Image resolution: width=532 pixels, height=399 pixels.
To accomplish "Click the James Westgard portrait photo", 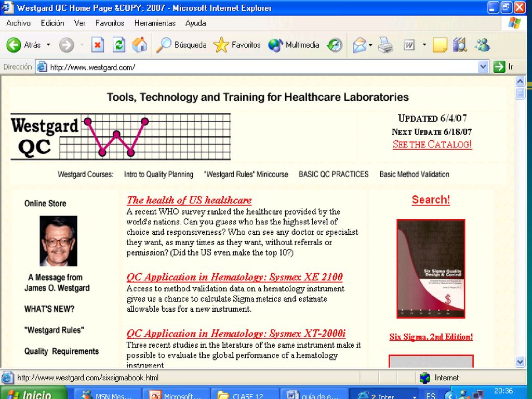I will 58,241.
